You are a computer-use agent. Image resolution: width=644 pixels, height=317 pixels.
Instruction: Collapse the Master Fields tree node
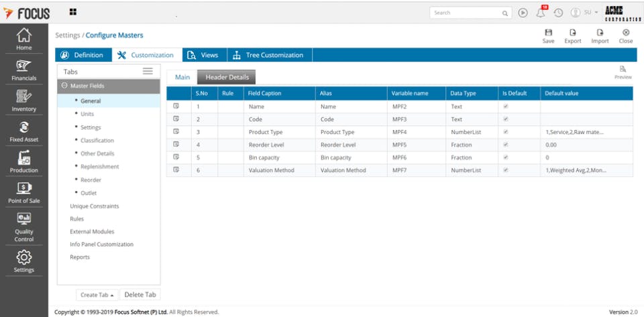[64, 86]
